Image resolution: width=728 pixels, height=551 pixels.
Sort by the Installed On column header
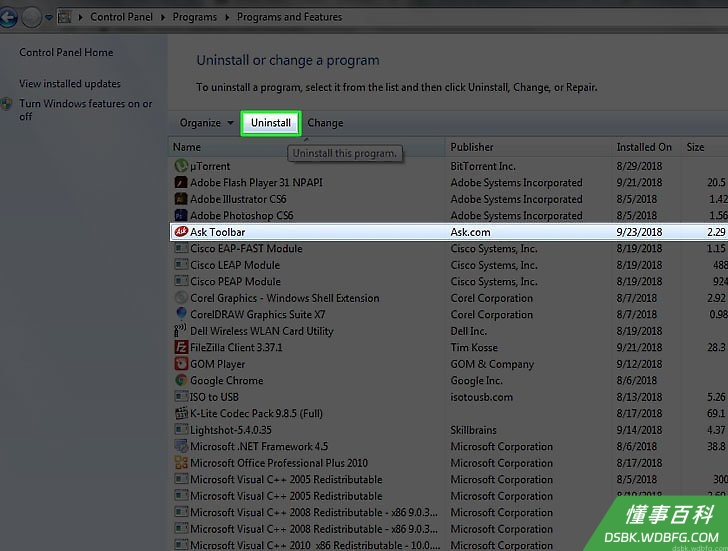[646, 147]
